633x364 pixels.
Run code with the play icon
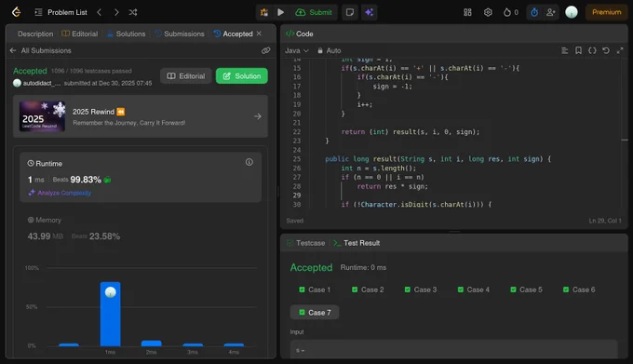[280, 12]
